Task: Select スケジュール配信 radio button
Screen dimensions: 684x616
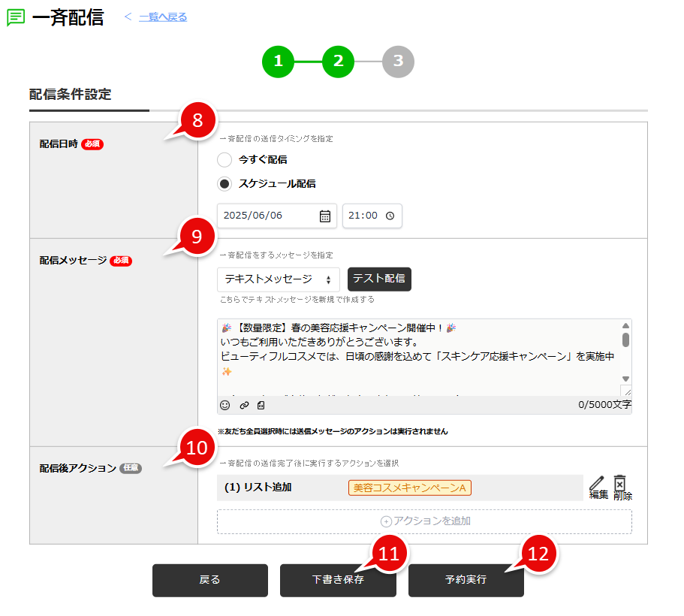Action: tap(224, 182)
